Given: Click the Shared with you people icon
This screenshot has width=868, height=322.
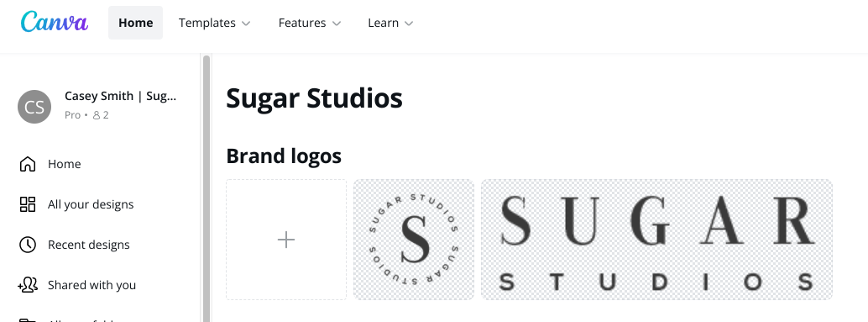Looking at the screenshot, I should tap(27, 285).
